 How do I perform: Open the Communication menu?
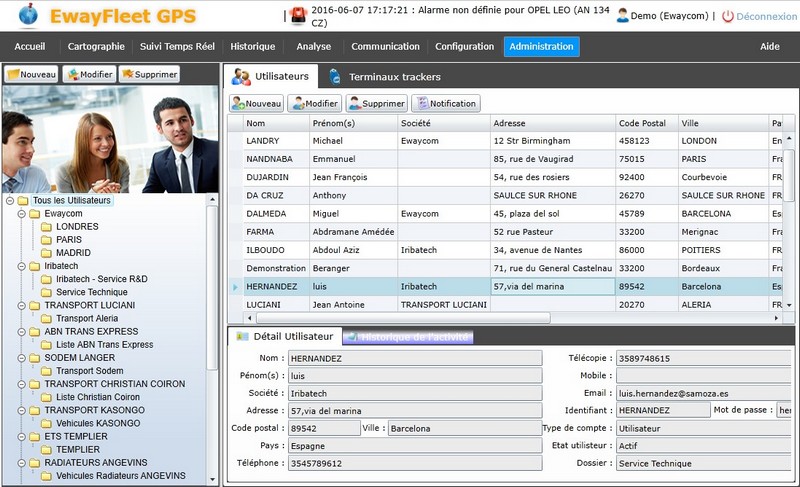pos(385,46)
